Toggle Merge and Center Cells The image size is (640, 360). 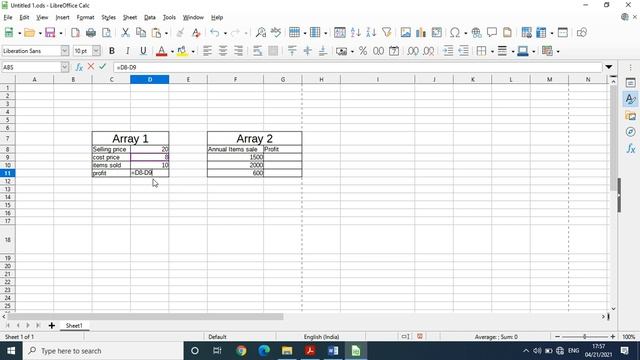(273, 51)
